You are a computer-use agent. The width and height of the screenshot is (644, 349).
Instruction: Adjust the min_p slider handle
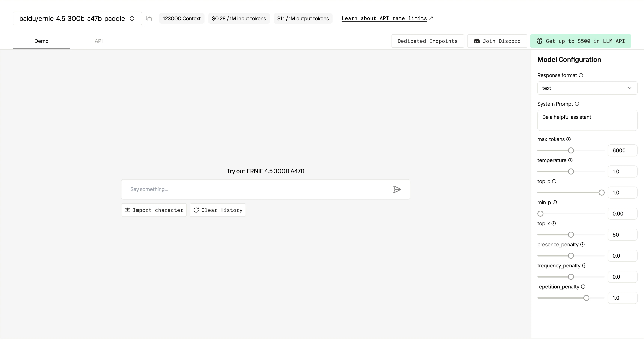pyautogui.click(x=540, y=214)
